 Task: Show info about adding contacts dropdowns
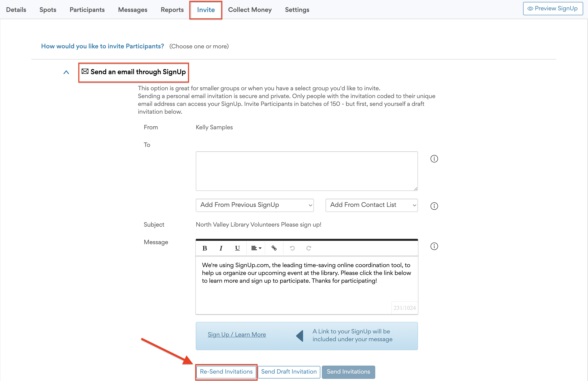(434, 206)
